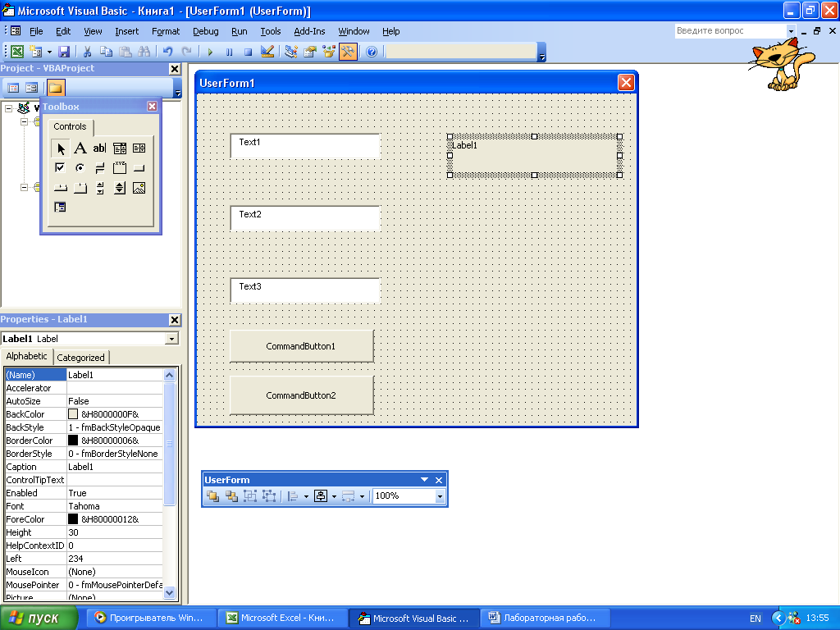Image resolution: width=840 pixels, height=630 pixels.
Task: Collapse the VBAProject root tree node
Action: coord(8,108)
